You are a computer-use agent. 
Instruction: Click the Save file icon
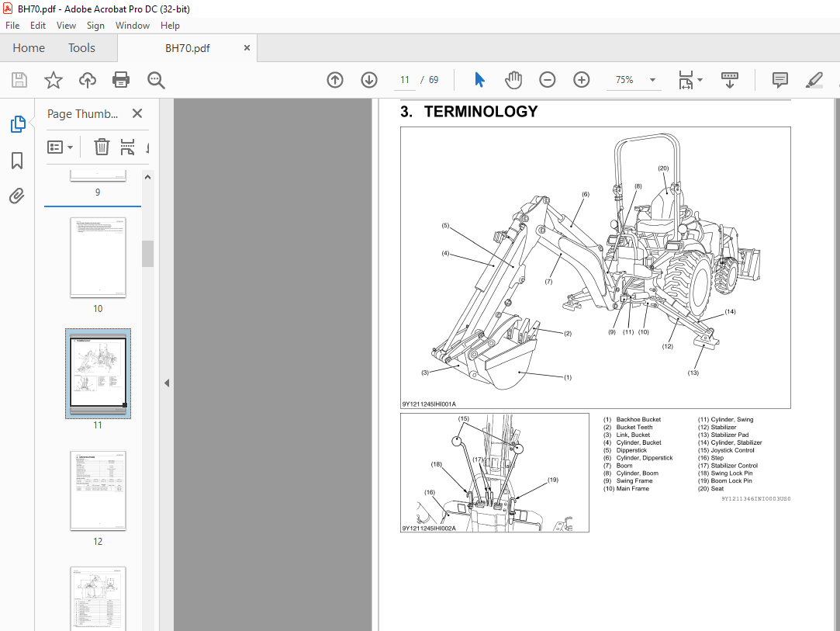[x=19, y=80]
